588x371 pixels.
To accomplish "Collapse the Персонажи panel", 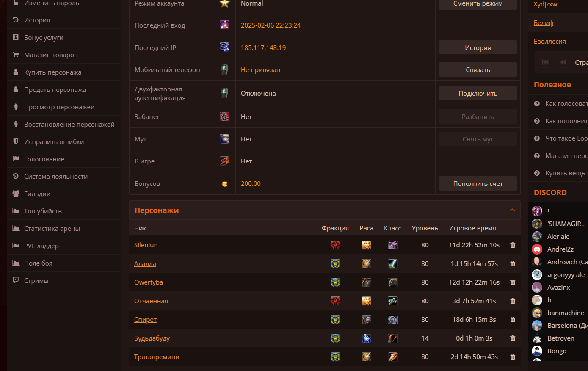I will coord(512,210).
